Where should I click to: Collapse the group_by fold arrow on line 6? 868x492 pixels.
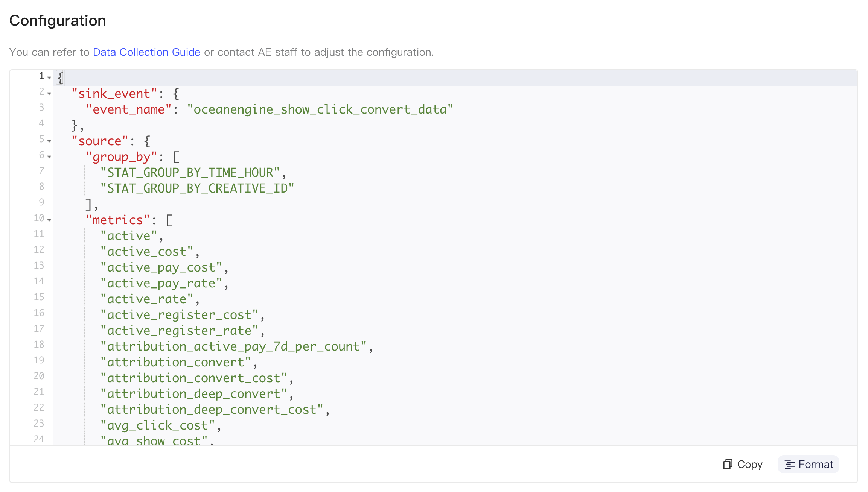coord(49,156)
